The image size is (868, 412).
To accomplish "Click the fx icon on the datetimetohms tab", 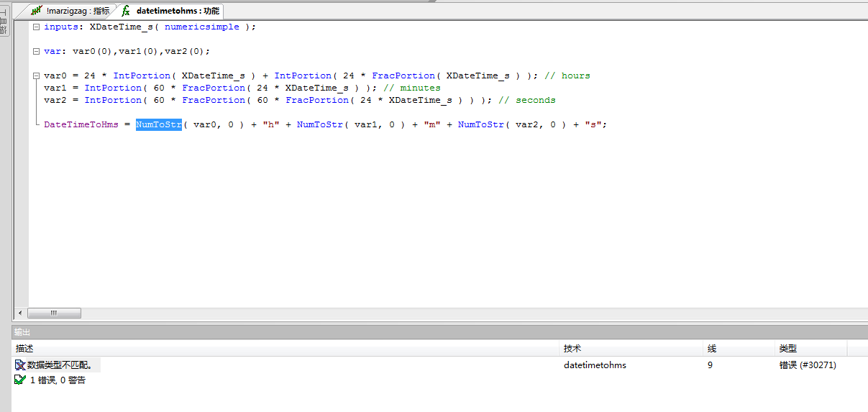I will 126,12.
